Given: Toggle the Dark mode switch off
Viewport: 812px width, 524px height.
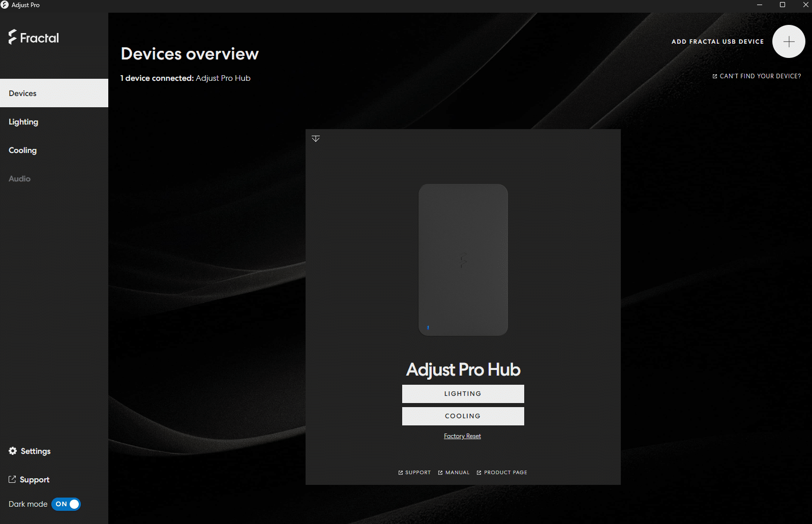Looking at the screenshot, I should click(66, 504).
